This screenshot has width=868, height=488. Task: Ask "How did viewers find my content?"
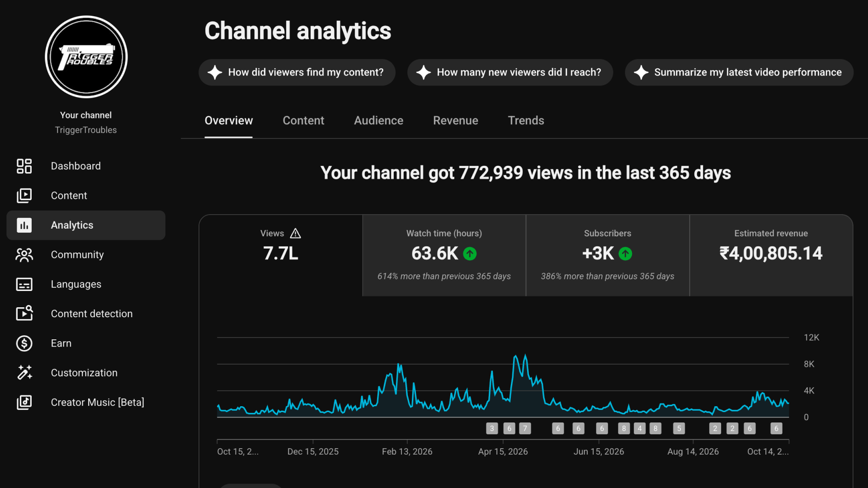tap(297, 72)
